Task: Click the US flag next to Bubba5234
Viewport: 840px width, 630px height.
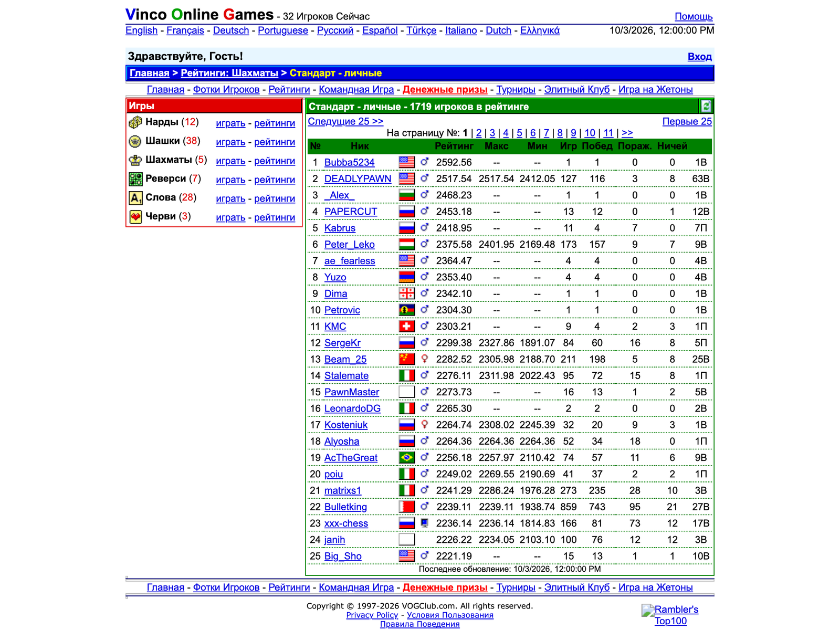Action: tap(407, 162)
